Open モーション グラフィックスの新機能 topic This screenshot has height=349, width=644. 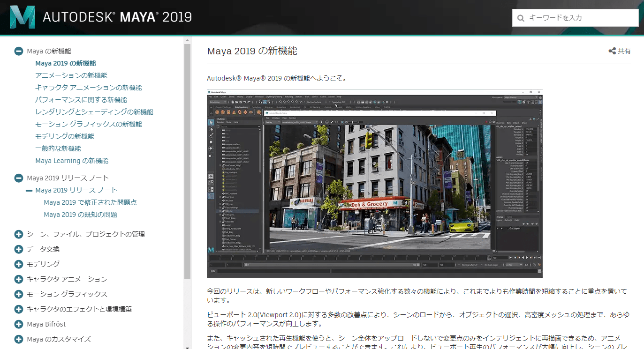(89, 124)
